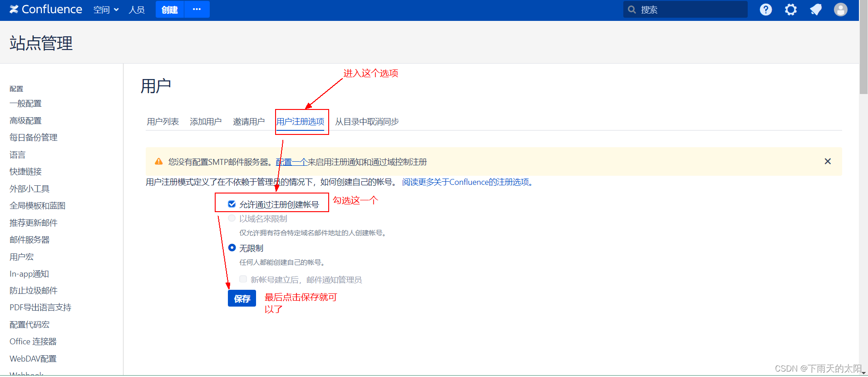Open Office 连接器 in the sidebar
This screenshot has width=868, height=377.
33,341
